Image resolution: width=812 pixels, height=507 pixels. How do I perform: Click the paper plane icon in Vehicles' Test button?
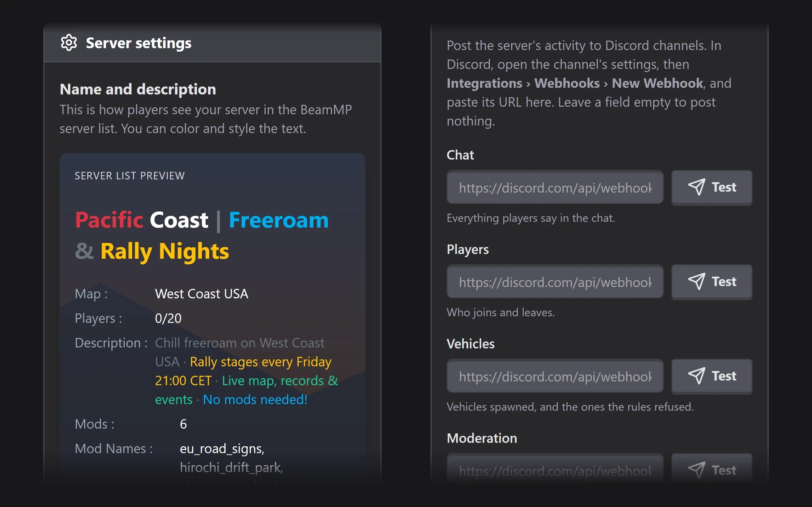coord(696,375)
